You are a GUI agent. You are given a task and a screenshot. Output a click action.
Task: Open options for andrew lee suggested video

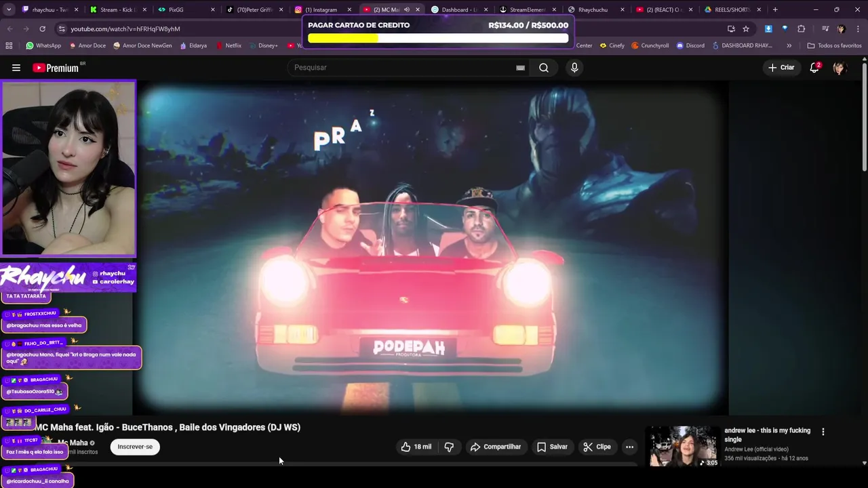[823, 432]
